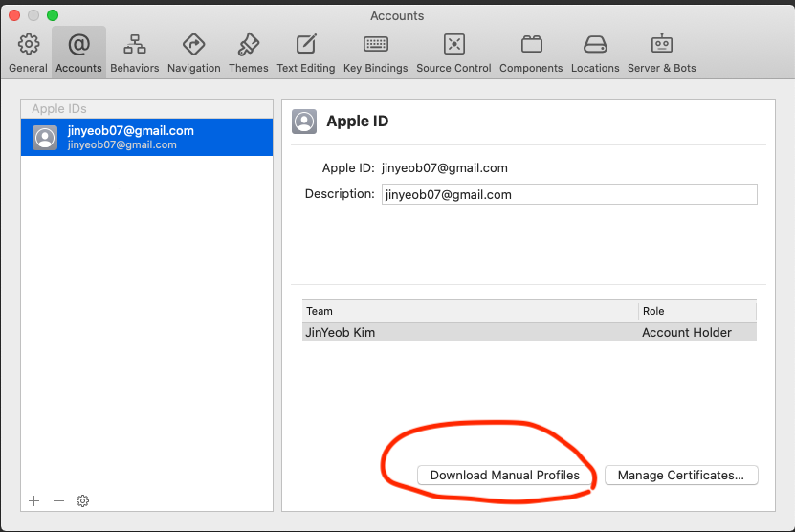Open the General preferences pane
The width and height of the screenshot is (795, 532).
(x=28, y=54)
